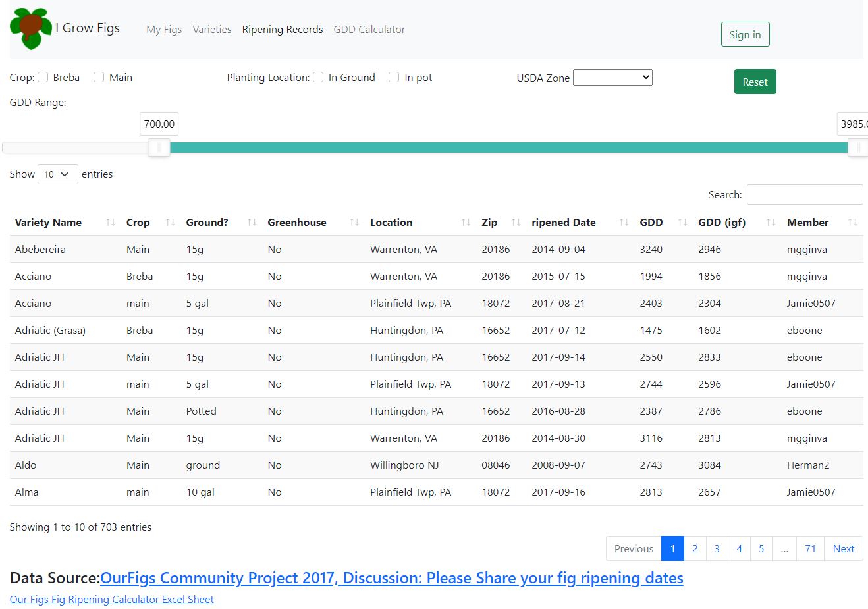Enable the Breba crop checkbox
Screen dimensions: 868x609
[42, 77]
